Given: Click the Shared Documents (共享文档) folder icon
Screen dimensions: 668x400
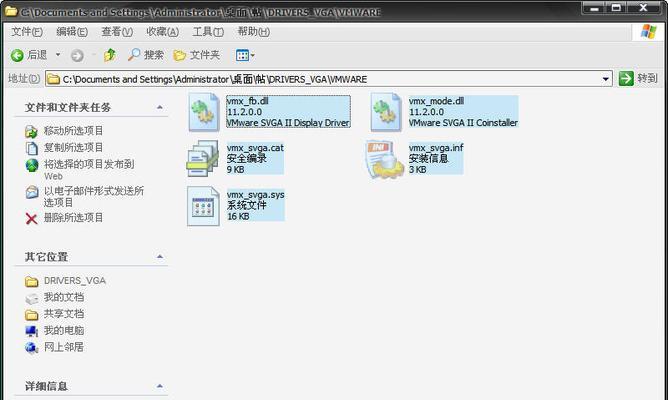Looking at the screenshot, I should pyautogui.click(x=32, y=315).
